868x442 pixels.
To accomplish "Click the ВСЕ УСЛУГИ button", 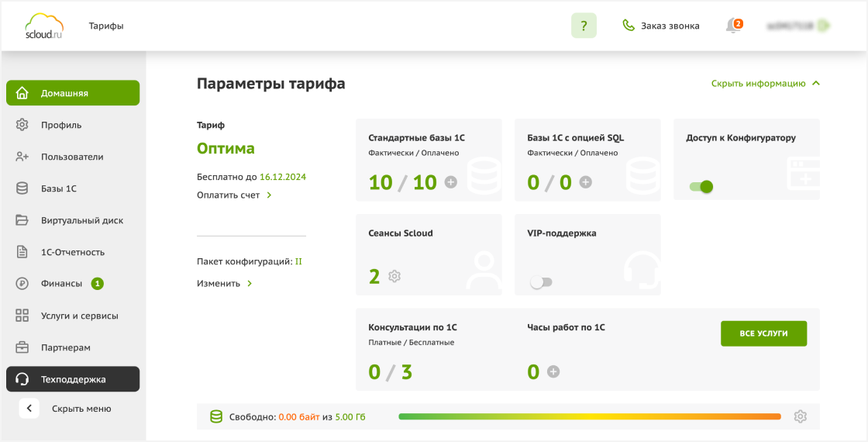I will 764,333.
